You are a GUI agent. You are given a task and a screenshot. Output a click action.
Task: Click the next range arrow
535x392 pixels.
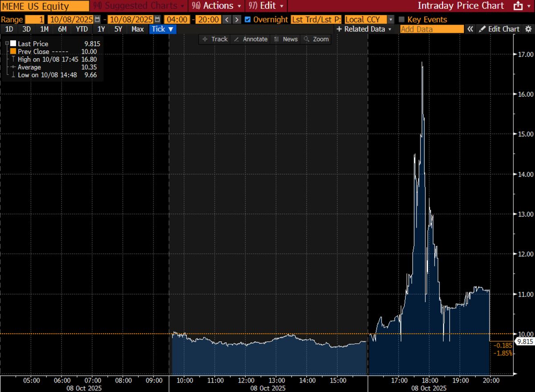(237, 20)
